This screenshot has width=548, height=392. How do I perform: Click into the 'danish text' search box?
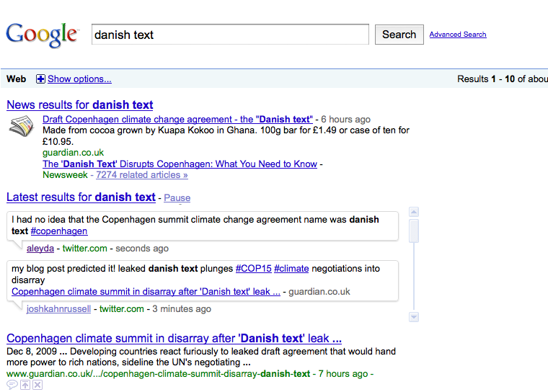230,35
